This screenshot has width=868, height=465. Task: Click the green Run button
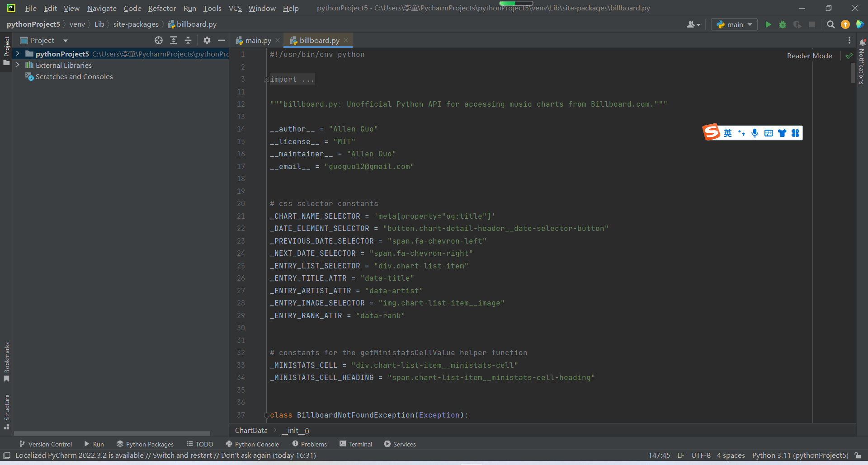(768, 24)
